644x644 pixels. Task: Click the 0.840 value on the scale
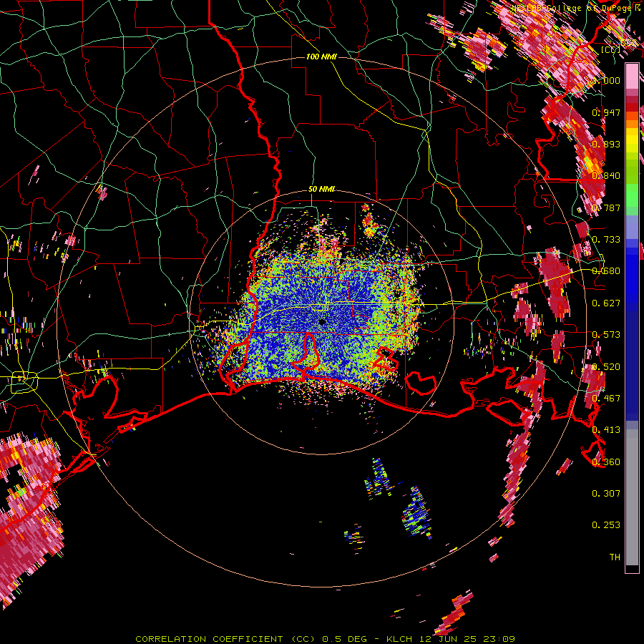coord(606,176)
